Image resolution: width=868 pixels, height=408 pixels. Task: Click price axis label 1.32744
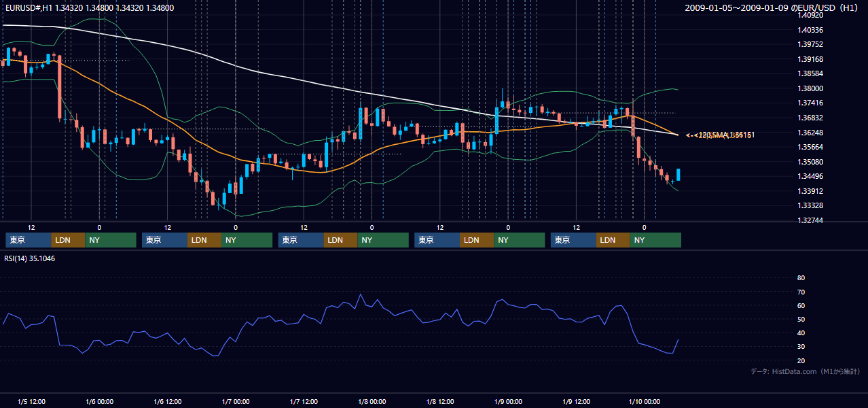tap(810, 220)
